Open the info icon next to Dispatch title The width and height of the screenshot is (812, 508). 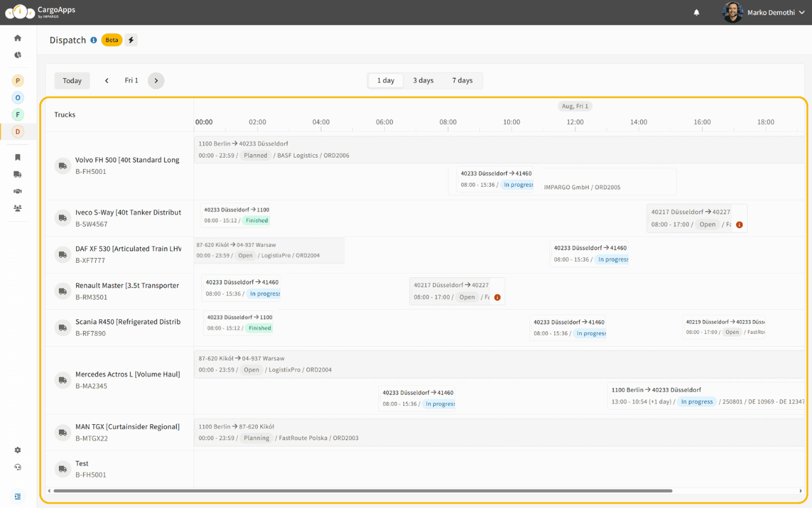(93, 40)
